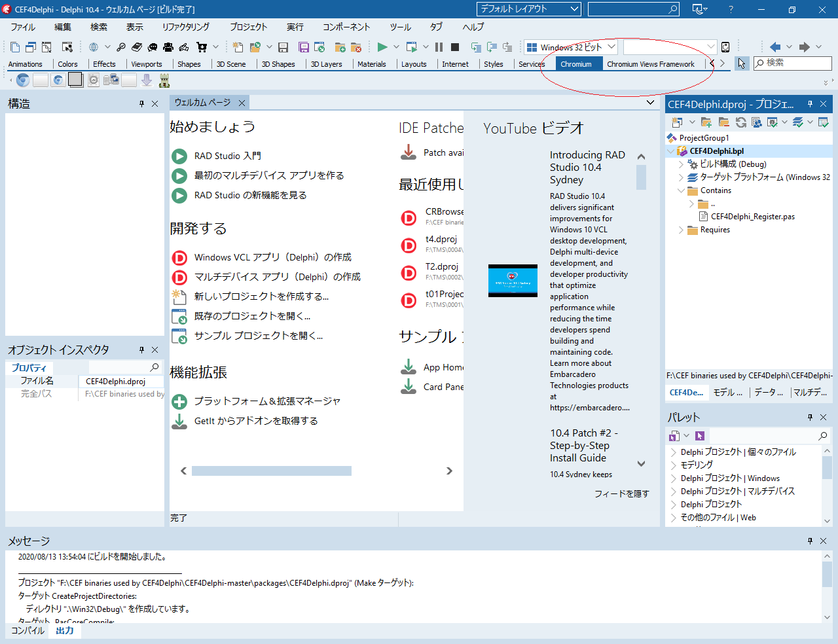Click 既存のプロジェクトを開く link
Screen dimensions: 838x644
coord(252,316)
